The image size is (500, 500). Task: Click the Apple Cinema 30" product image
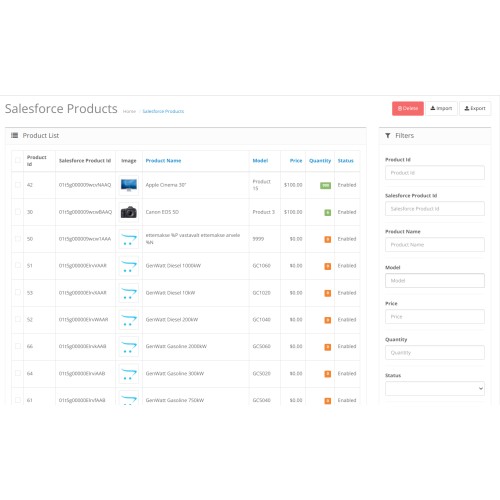(129, 185)
